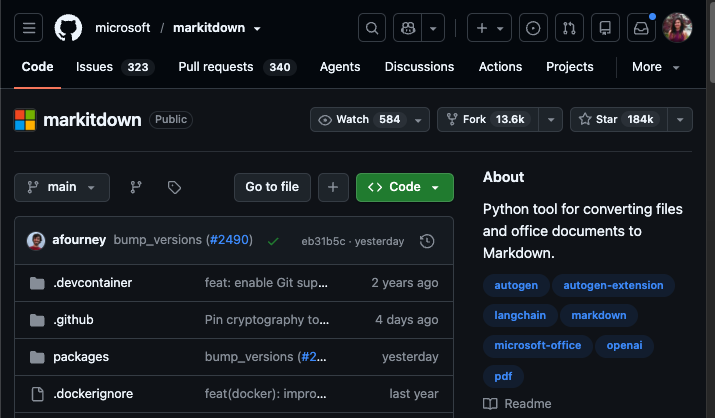Click the microsoft owner link
The image size is (715, 418).
click(x=123, y=28)
